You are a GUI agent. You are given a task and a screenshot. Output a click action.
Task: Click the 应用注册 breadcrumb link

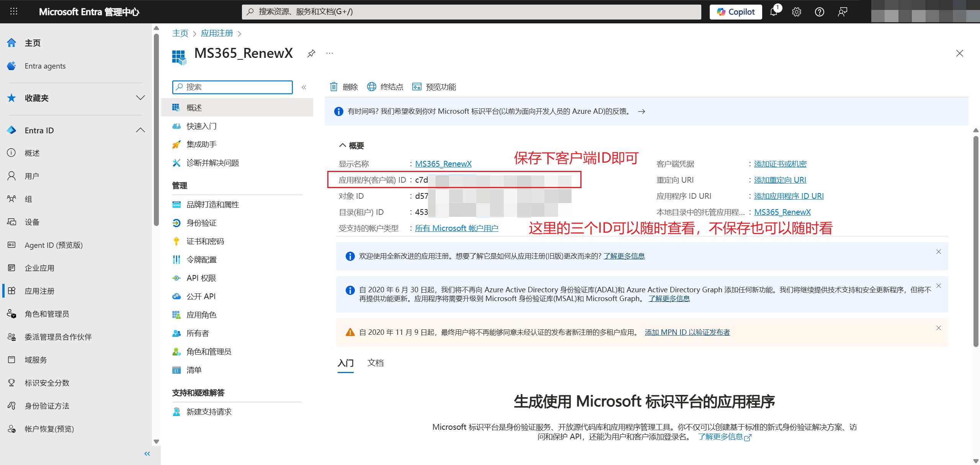[x=217, y=33]
